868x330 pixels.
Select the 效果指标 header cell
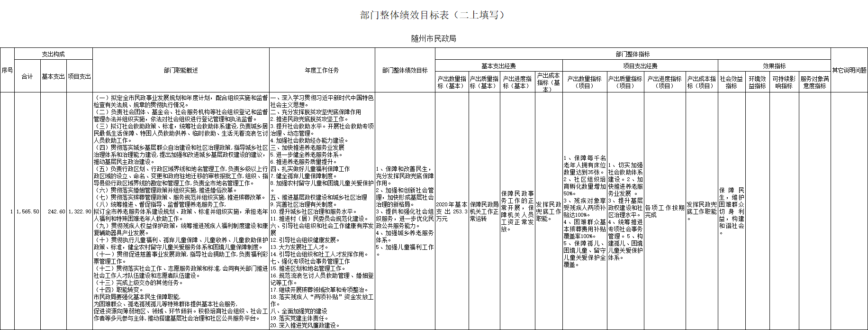pyautogui.click(x=774, y=66)
